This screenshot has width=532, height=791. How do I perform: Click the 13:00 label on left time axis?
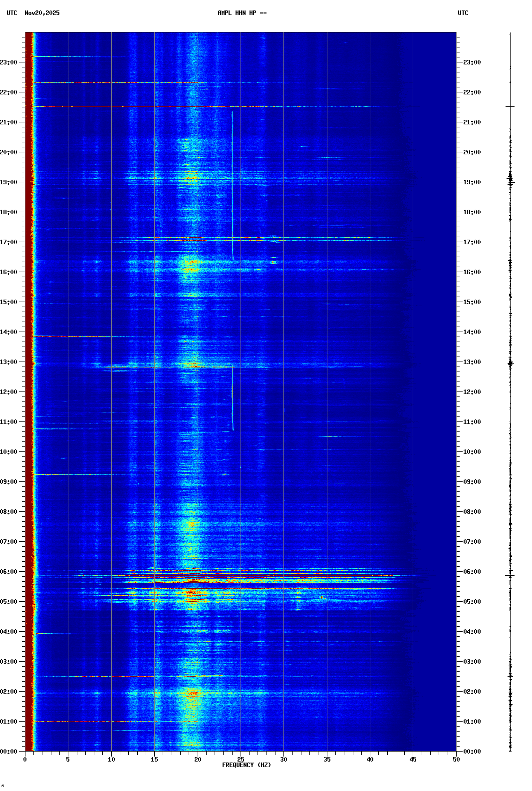9,362
